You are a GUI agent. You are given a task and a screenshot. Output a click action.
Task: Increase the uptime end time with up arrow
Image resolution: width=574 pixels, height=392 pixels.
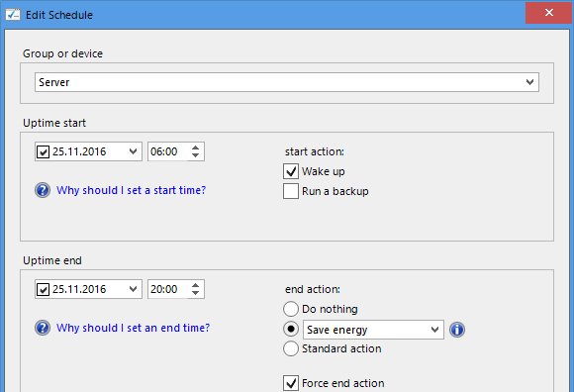pyautogui.click(x=196, y=285)
